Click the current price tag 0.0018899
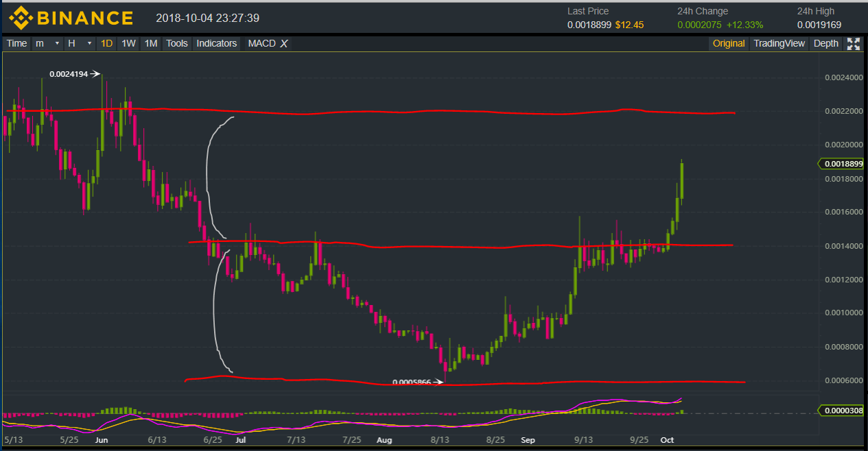Viewport: 868px width, 451px height. tap(843, 164)
